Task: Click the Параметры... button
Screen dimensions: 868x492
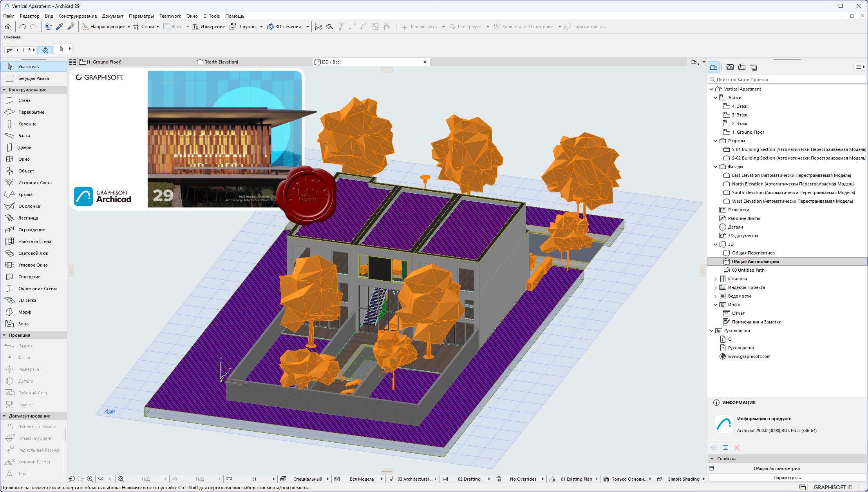Action: pyautogui.click(x=787, y=477)
